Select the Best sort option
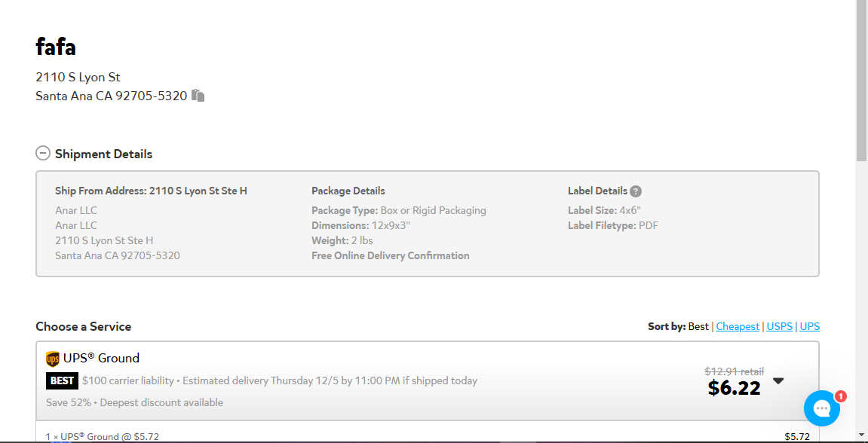Screen dimensions: 868x443 pos(698,326)
